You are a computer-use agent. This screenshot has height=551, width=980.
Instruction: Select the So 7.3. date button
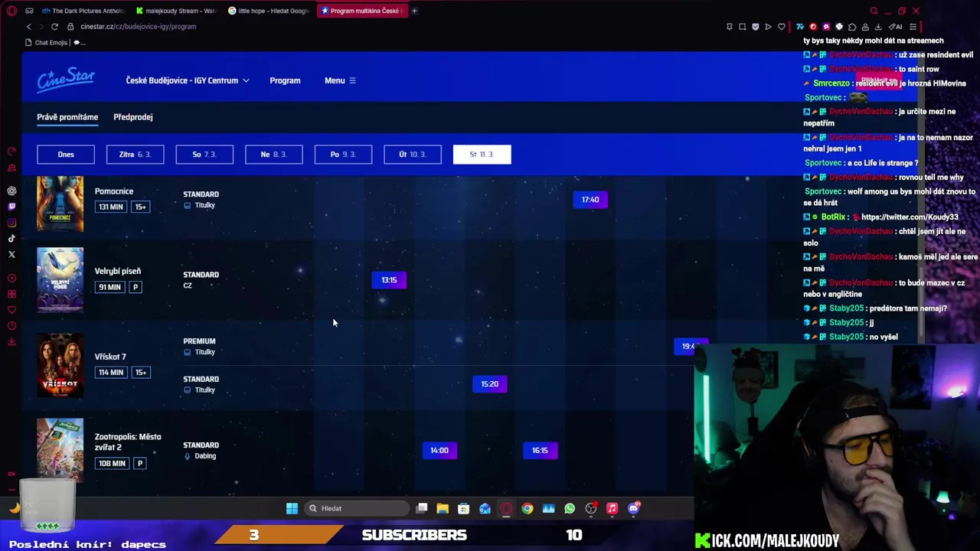pyautogui.click(x=204, y=155)
